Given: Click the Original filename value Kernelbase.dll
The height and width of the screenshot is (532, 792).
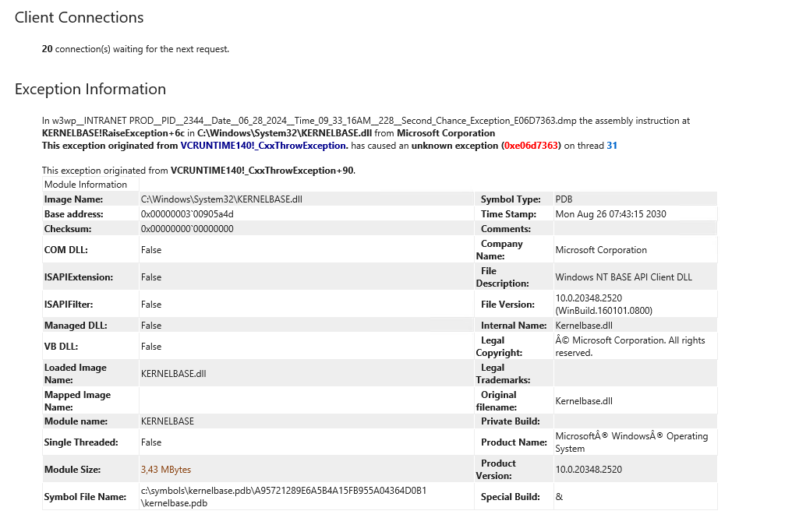Looking at the screenshot, I should click(x=584, y=401).
